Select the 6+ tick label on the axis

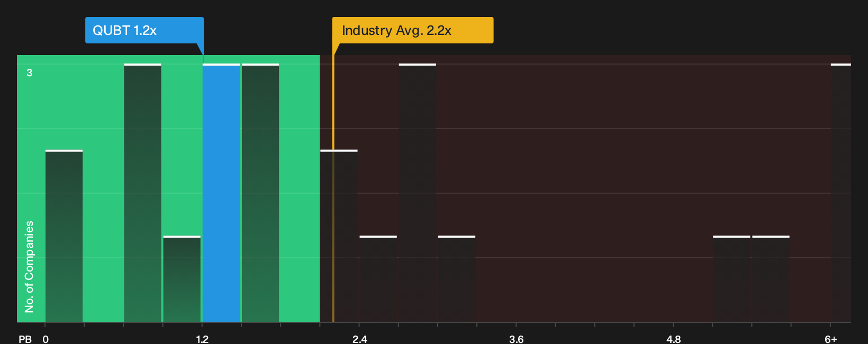(831, 339)
